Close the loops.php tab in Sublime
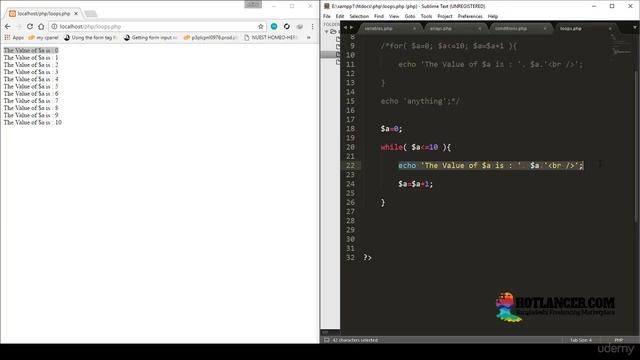 [x=610, y=29]
